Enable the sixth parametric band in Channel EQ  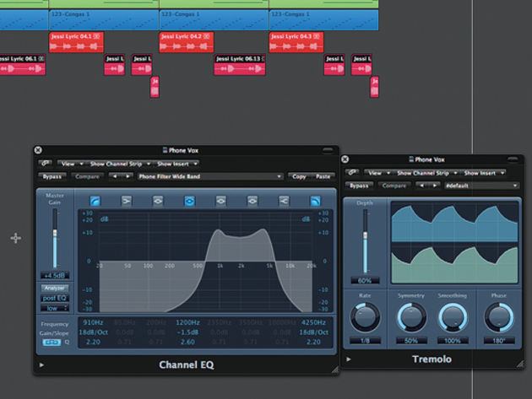[x=252, y=202]
